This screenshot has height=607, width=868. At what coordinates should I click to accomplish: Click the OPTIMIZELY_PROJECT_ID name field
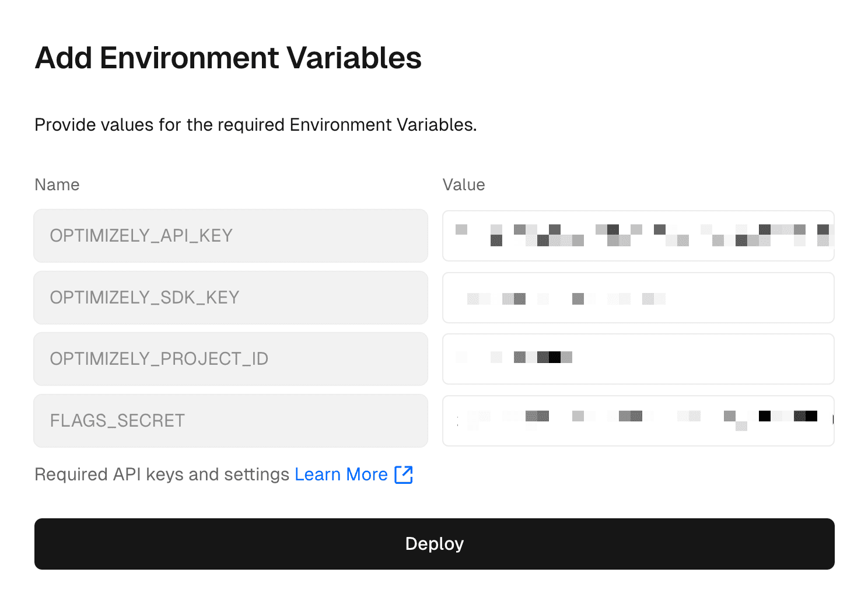coord(230,359)
